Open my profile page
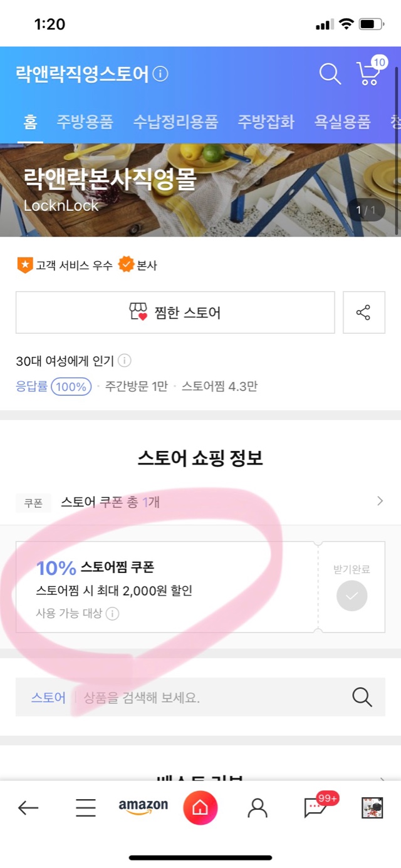This screenshot has height=868, width=401. (x=257, y=808)
